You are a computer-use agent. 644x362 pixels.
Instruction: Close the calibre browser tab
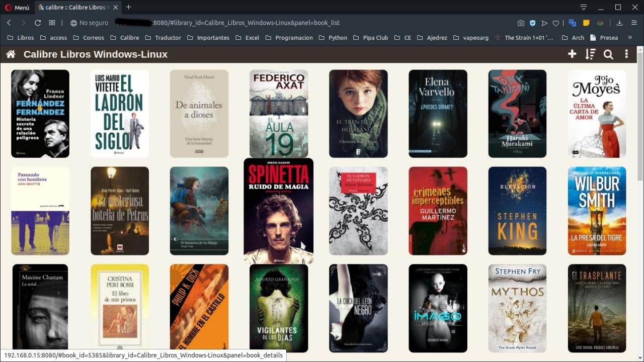pyautogui.click(x=115, y=8)
